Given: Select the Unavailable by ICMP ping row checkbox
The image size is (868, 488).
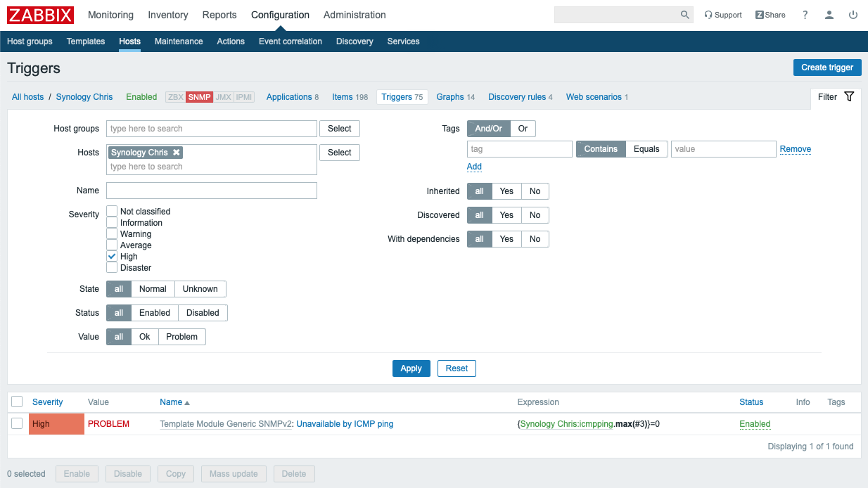Looking at the screenshot, I should point(17,423).
